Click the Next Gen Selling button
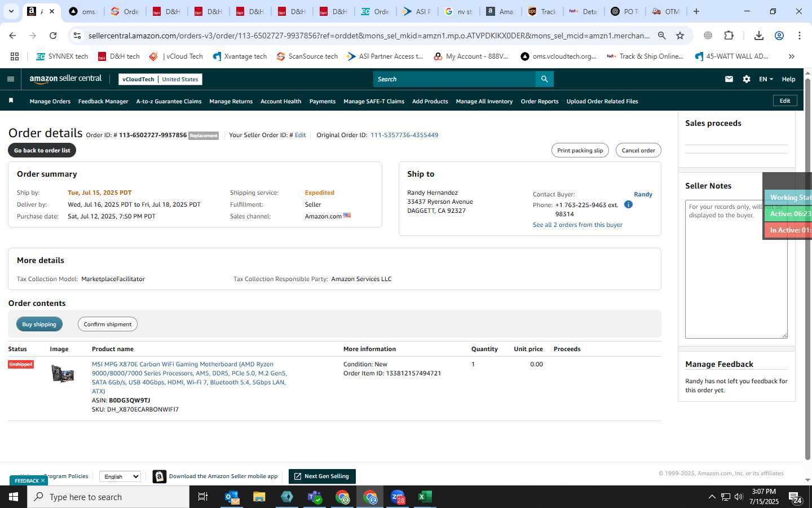 (x=322, y=476)
